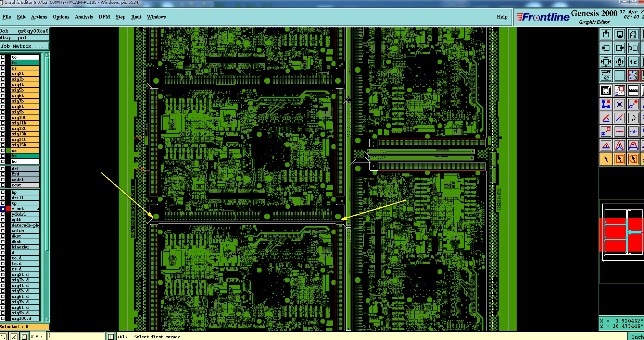Click the dimension measure-between icon
Screen dimensions: 644x340
[x=633, y=132]
